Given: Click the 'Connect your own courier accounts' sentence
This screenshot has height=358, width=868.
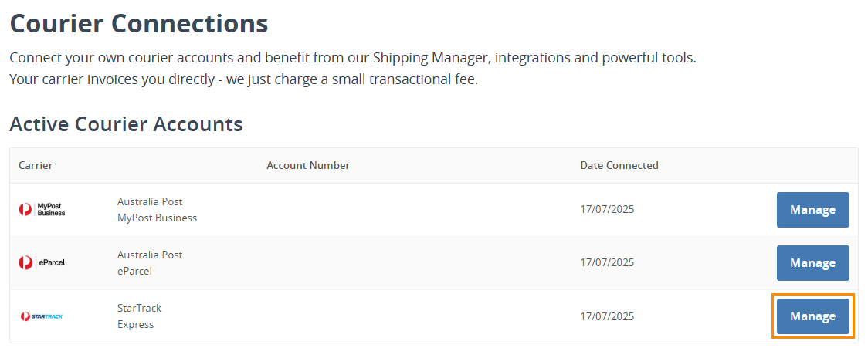Looking at the screenshot, I should pos(353,58).
